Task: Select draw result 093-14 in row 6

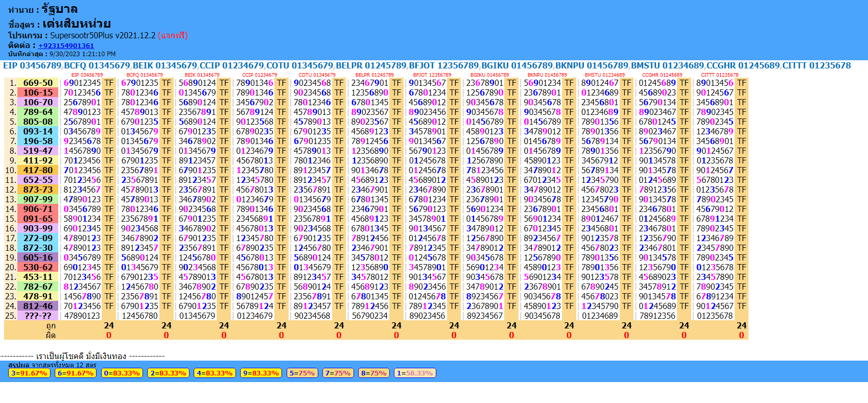Action: 38,131
